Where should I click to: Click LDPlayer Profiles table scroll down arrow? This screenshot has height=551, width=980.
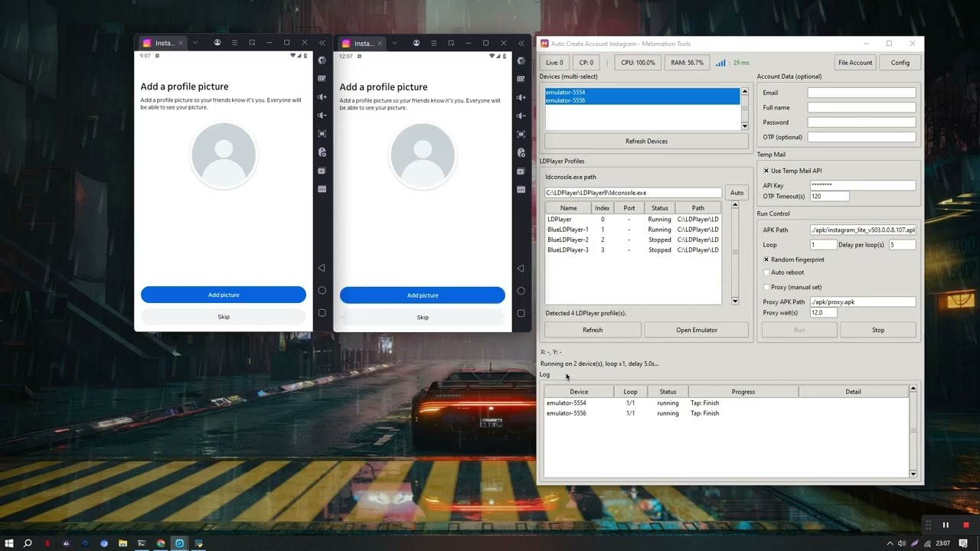[735, 301]
